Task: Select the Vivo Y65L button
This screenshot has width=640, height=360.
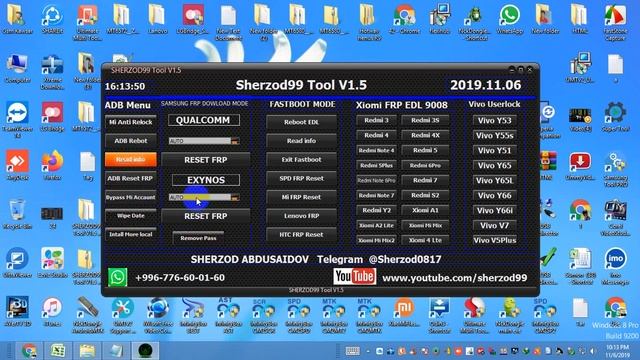Action: 494,180
